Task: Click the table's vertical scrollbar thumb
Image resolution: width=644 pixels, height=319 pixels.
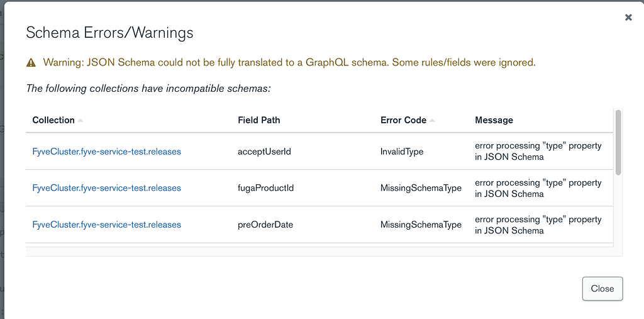Action: tap(618, 142)
